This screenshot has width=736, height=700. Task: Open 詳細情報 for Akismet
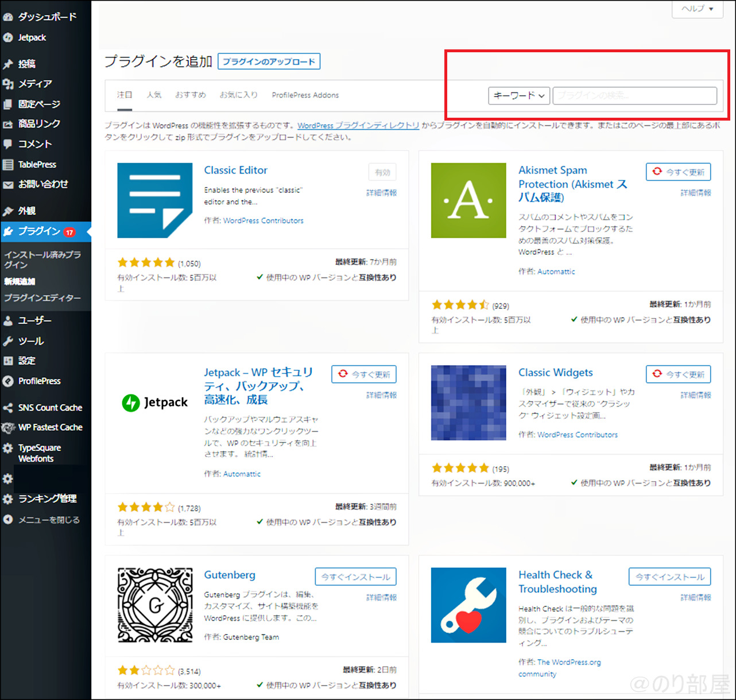pos(696,193)
